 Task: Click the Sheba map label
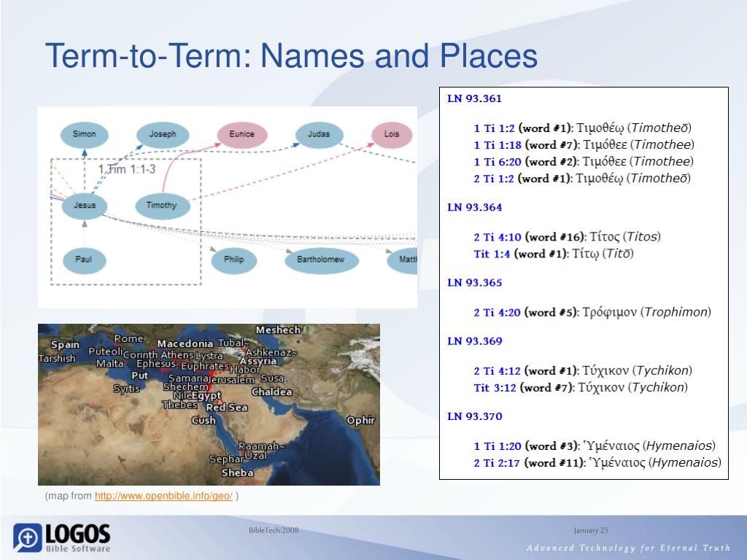(237, 472)
